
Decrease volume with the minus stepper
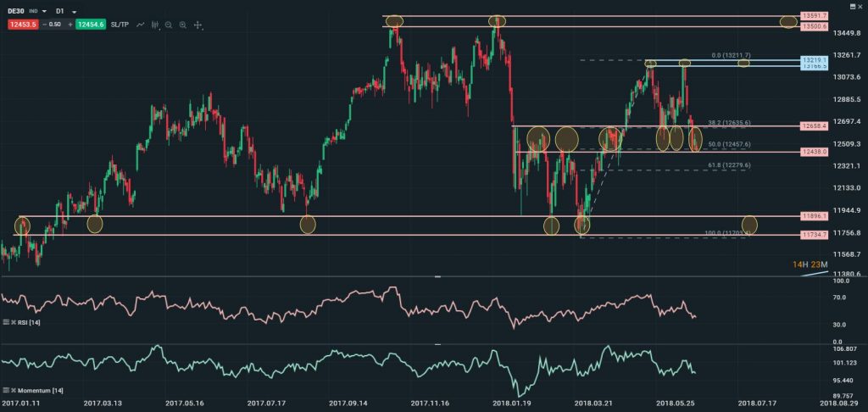click(44, 25)
